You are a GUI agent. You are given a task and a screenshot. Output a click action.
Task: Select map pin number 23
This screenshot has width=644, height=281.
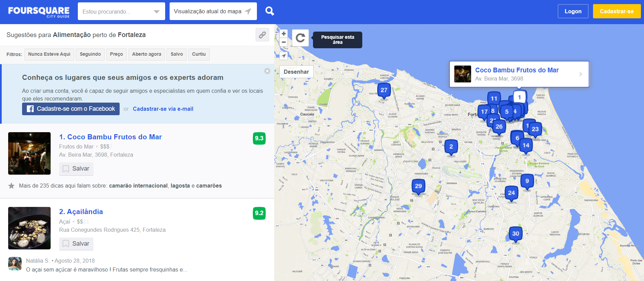(535, 129)
